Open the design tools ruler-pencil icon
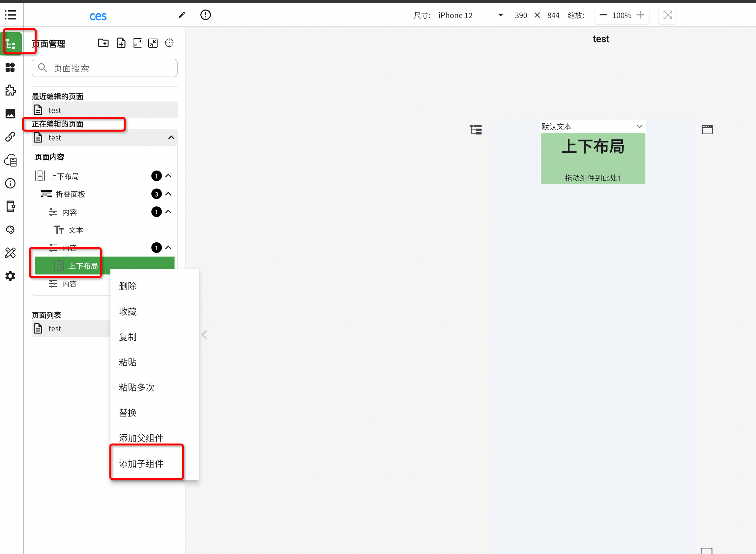Image resolution: width=756 pixels, height=554 pixels. pos(11,253)
